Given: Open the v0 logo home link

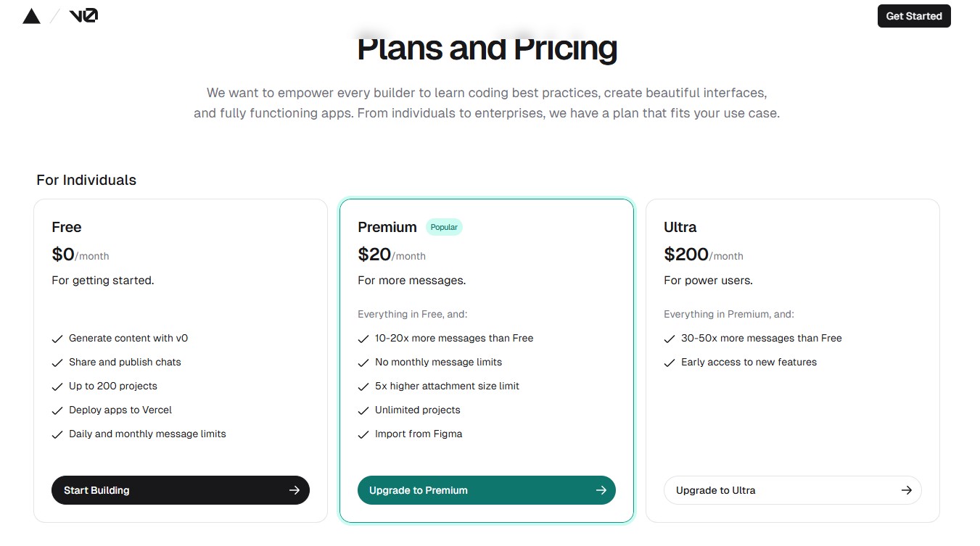Looking at the screenshot, I should 83,16.
